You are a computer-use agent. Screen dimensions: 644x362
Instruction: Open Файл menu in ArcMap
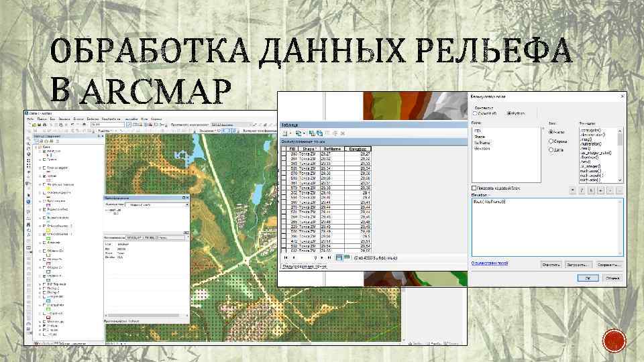click(x=30, y=119)
